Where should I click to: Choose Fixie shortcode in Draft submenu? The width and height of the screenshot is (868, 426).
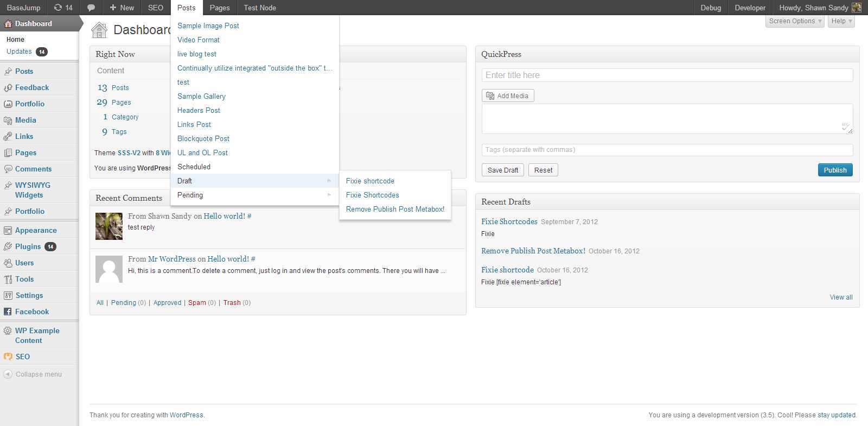tap(370, 181)
